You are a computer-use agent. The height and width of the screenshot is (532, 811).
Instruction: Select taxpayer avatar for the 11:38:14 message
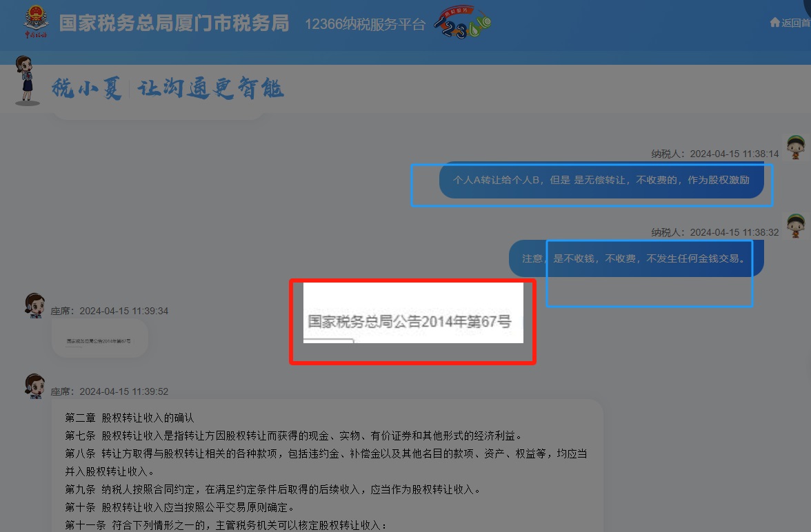[796, 147]
